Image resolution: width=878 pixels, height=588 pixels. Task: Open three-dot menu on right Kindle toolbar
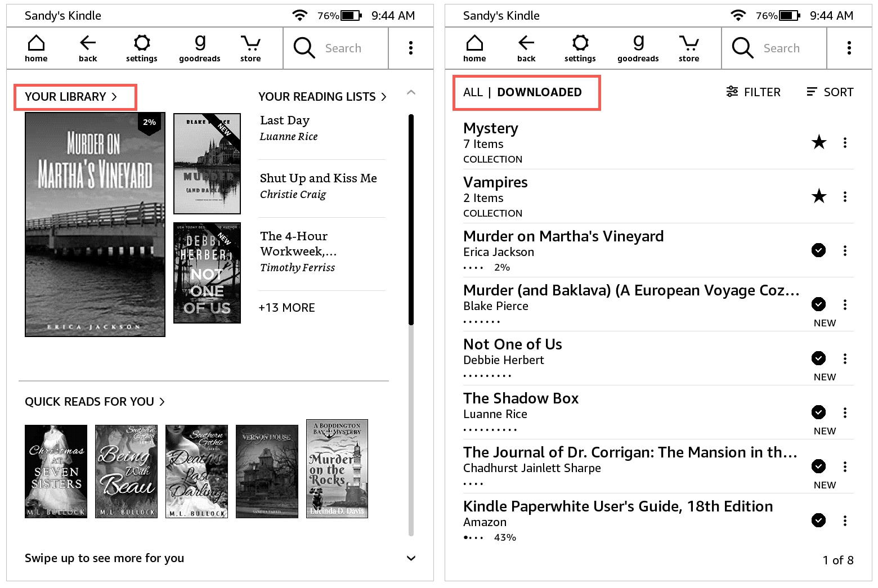[849, 48]
